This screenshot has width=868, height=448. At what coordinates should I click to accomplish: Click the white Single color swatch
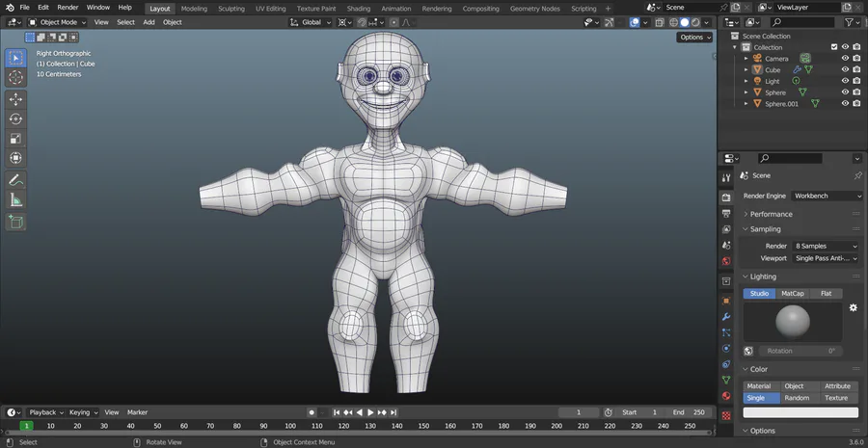tap(800, 412)
